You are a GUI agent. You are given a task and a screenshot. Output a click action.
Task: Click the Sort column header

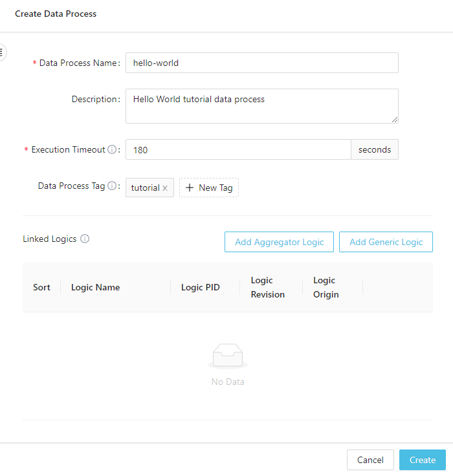click(41, 287)
